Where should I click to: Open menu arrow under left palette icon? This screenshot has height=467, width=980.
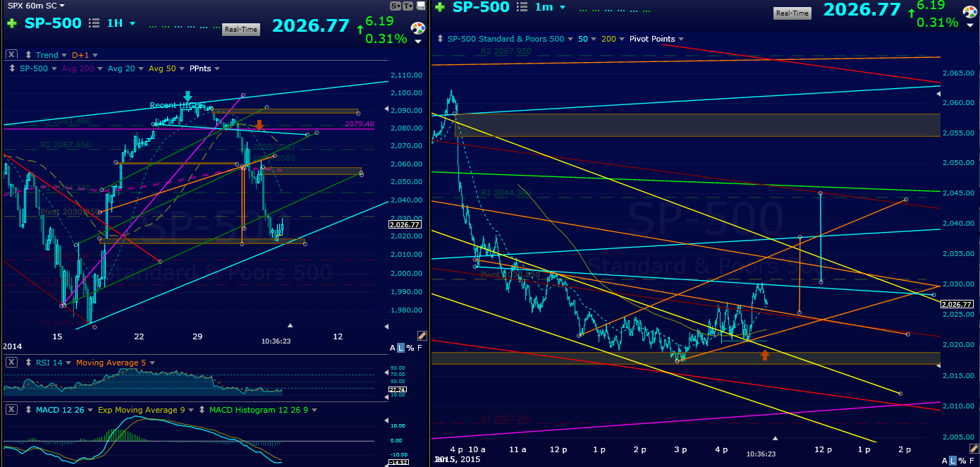pyautogui.click(x=418, y=42)
